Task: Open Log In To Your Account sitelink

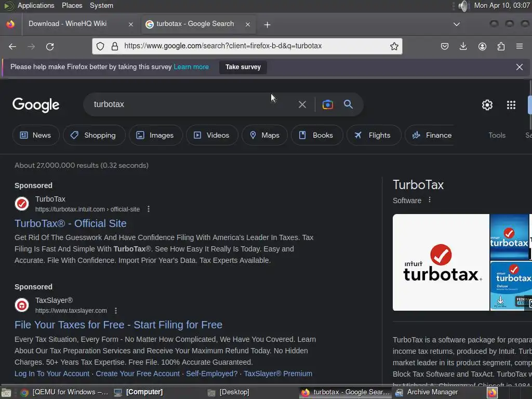Action: (x=52, y=374)
